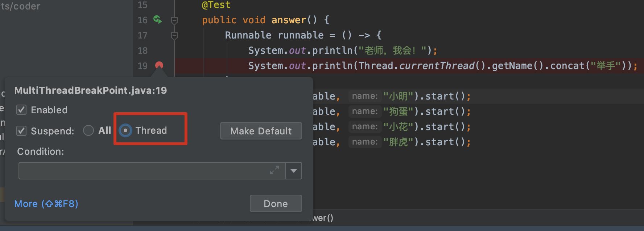Open the condition history dropdown arrow
644x231 pixels.
click(x=294, y=171)
